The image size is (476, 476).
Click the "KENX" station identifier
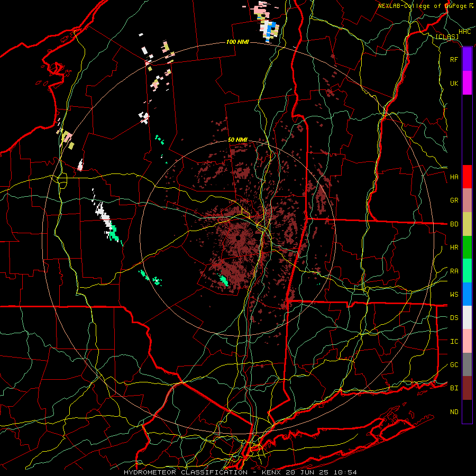[x=270, y=472]
